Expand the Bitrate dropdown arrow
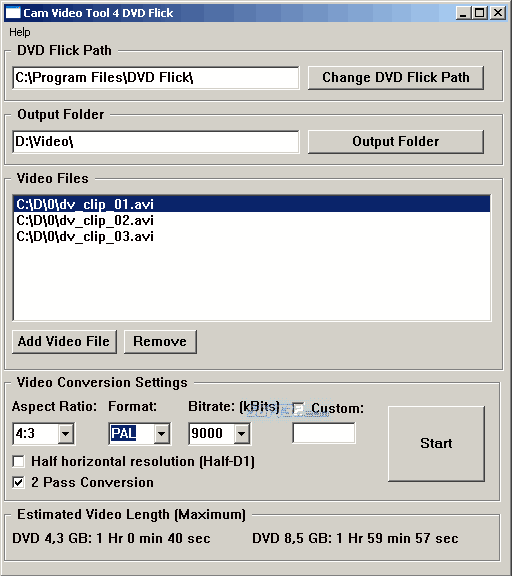 [x=241, y=434]
